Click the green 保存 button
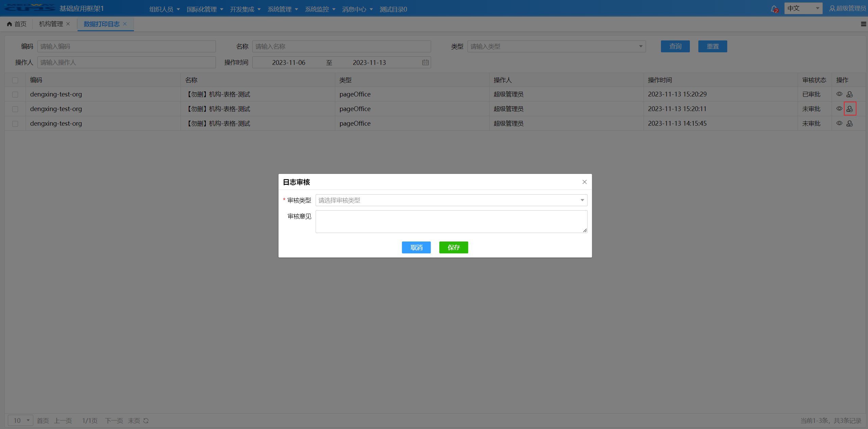 coord(453,247)
